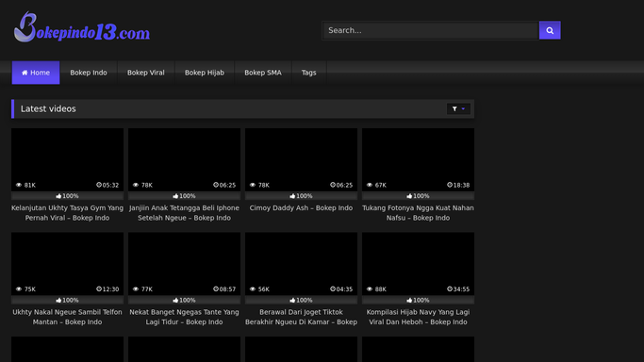Click the eye icon beside 81K views
The width and height of the screenshot is (644, 362).
(x=19, y=185)
